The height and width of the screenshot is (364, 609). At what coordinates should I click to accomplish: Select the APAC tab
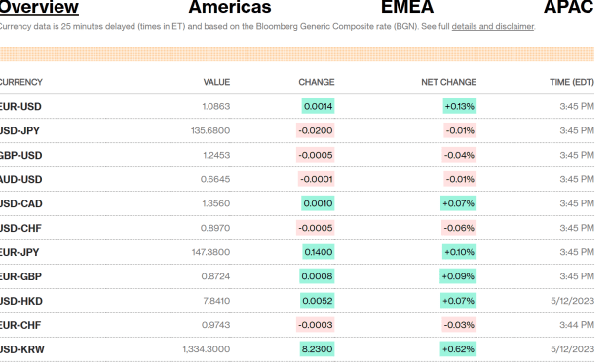[569, 7]
